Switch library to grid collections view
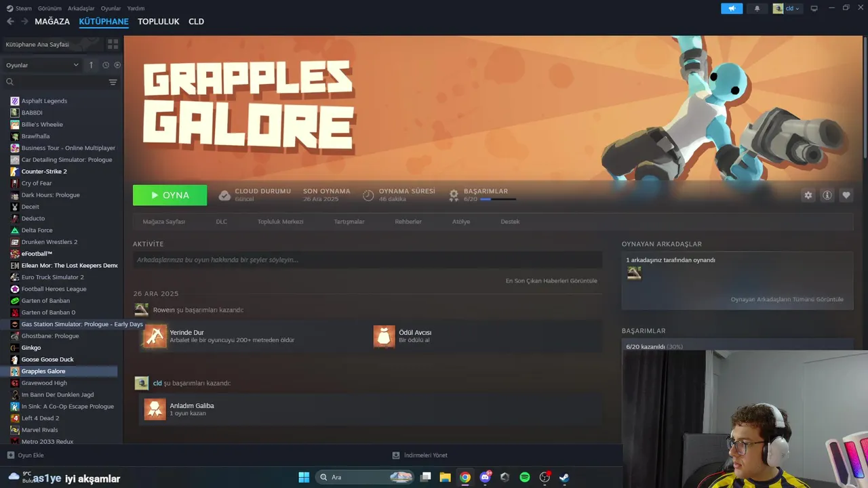The image size is (868, 488). pyautogui.click(x=113, y=44)
